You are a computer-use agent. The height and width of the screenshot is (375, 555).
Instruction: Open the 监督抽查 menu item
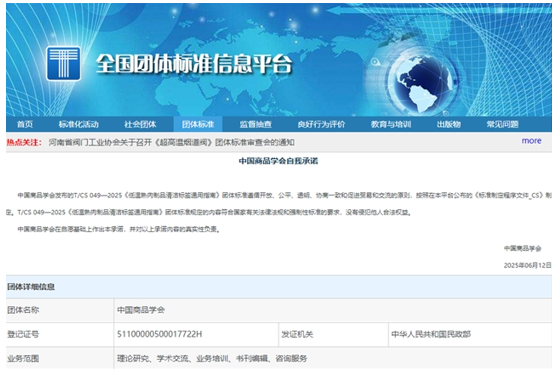(256, 124)
